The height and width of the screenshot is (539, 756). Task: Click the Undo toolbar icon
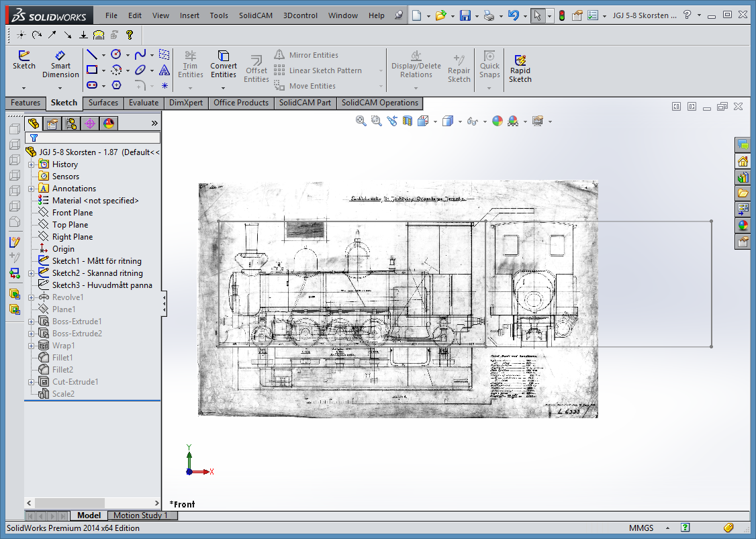(514, 15)
